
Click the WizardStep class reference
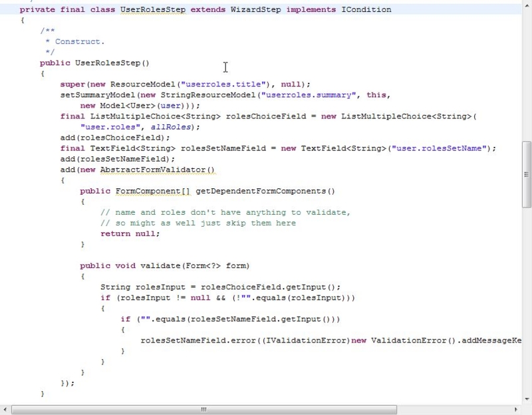[254, 9]
